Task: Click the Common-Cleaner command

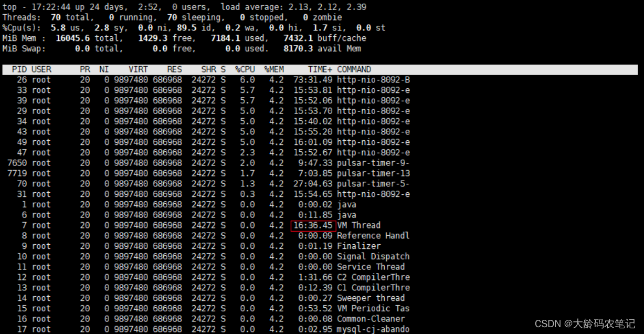Action: tap(371, 319)
